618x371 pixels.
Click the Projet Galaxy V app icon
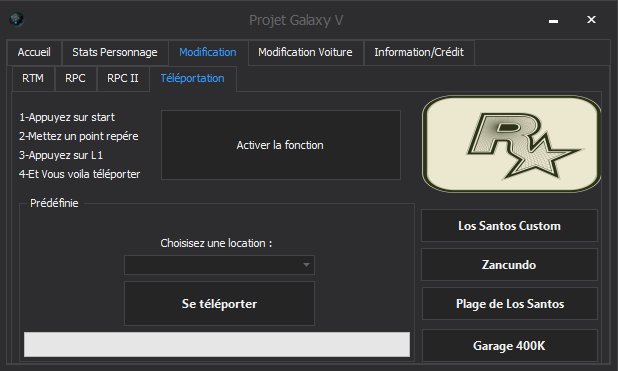[x=17, y=19]
